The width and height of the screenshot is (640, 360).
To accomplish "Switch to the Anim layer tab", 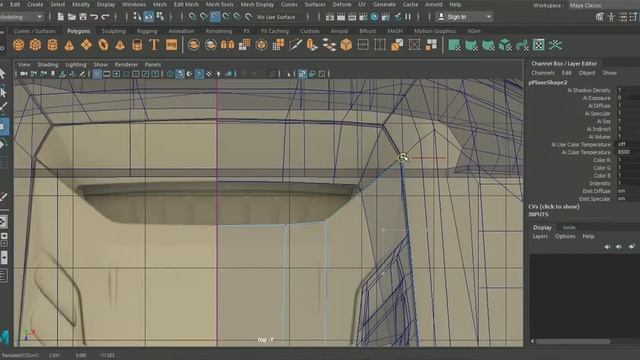I will pos(569,227).
